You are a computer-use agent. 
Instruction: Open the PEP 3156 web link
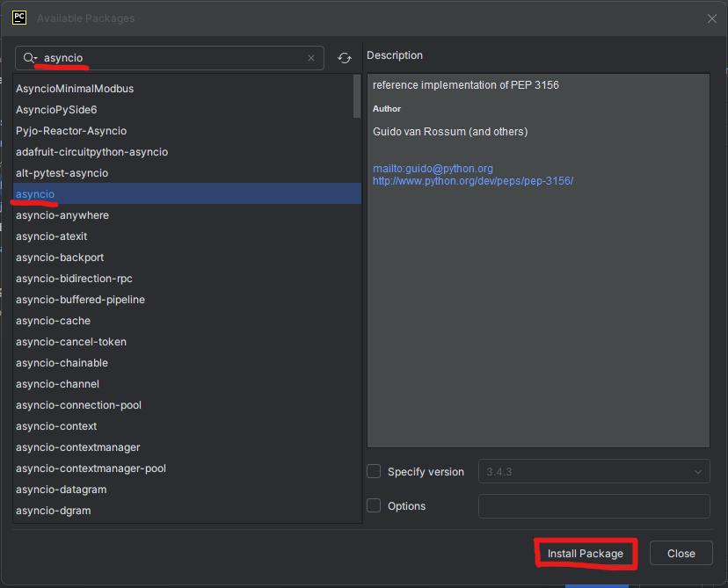click(472, 180)
